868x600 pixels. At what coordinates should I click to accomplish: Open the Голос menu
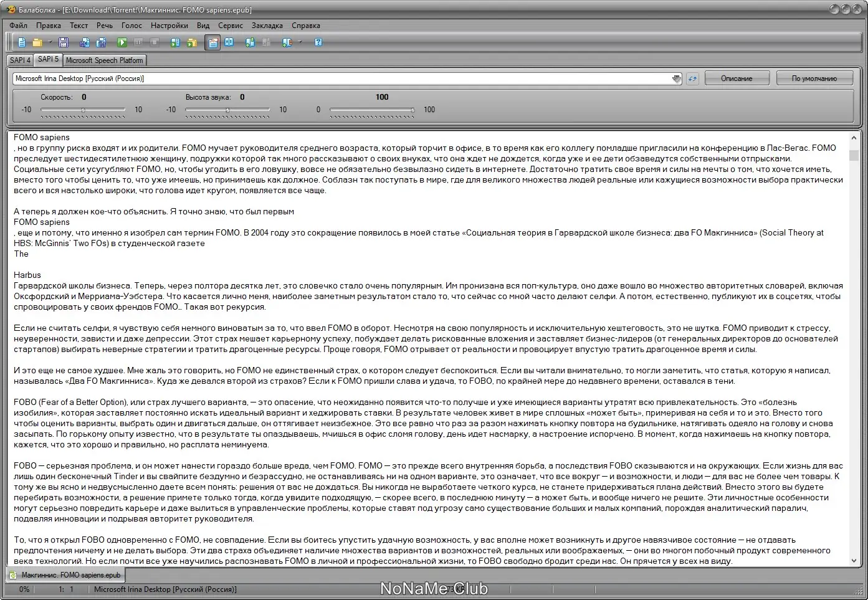[x=131, y=26]
